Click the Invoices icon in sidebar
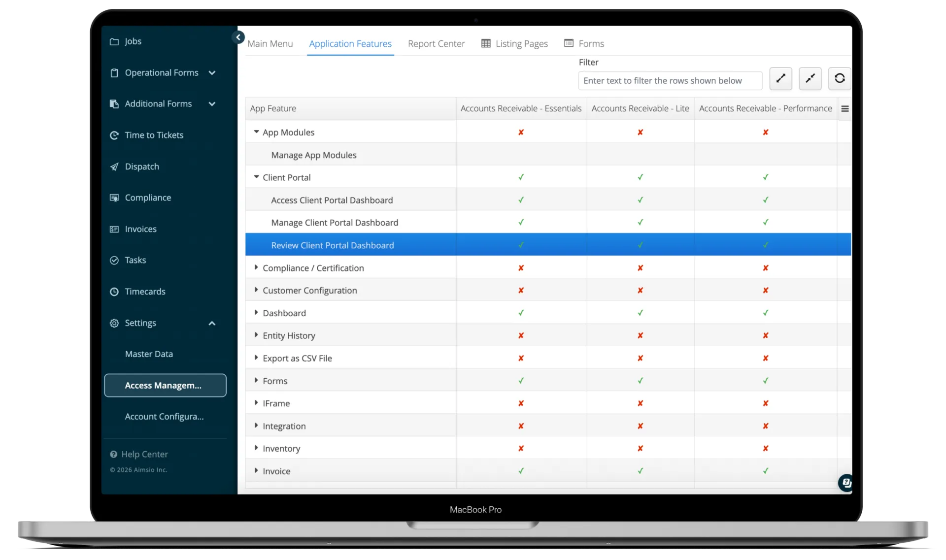Screen dimensions: 946x560 (114, 229)
